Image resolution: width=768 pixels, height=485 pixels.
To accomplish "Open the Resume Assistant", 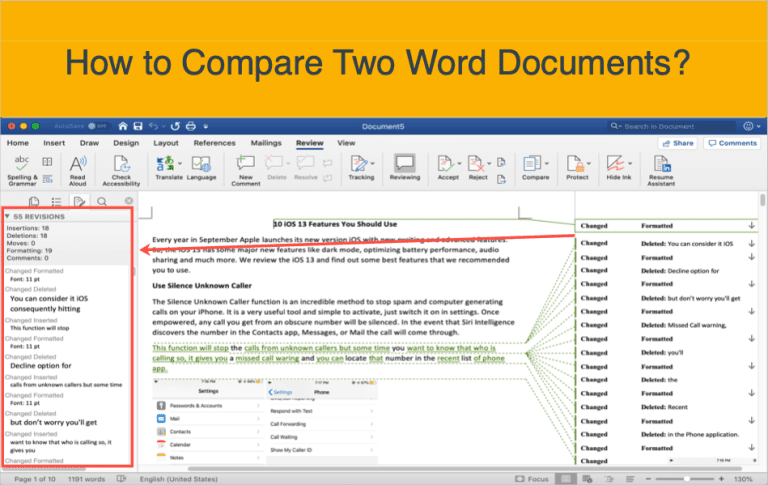I will tap(661, 170).
